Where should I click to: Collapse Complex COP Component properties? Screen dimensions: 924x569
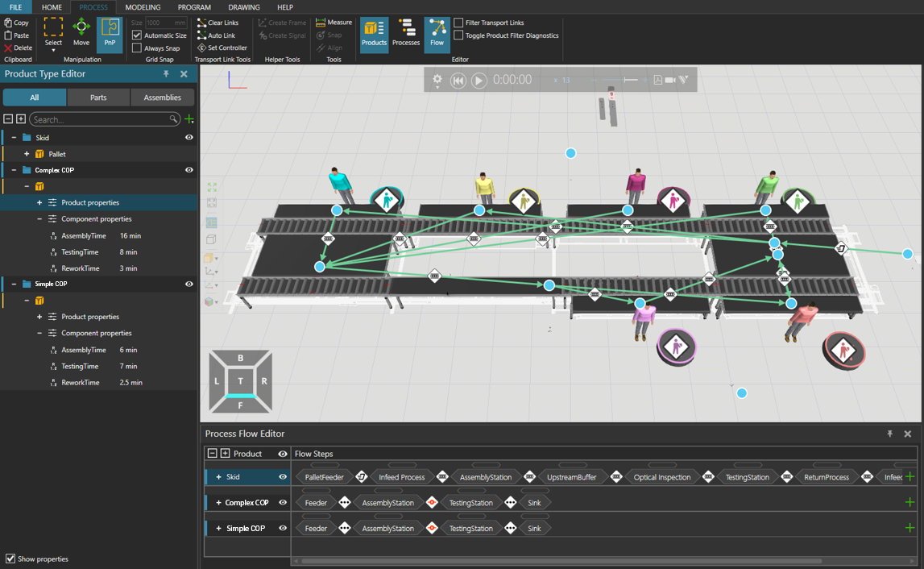click(x=39, y=219)
